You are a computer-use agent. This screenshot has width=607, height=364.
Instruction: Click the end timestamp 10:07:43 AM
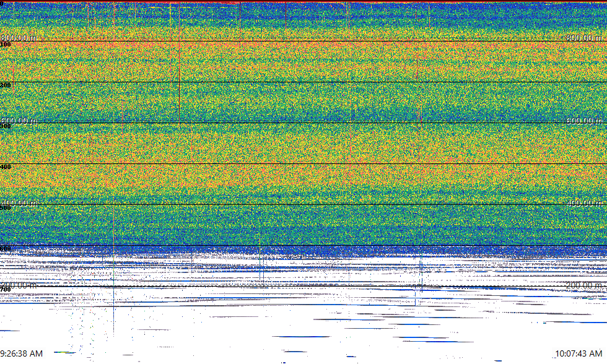coord(579,353)
